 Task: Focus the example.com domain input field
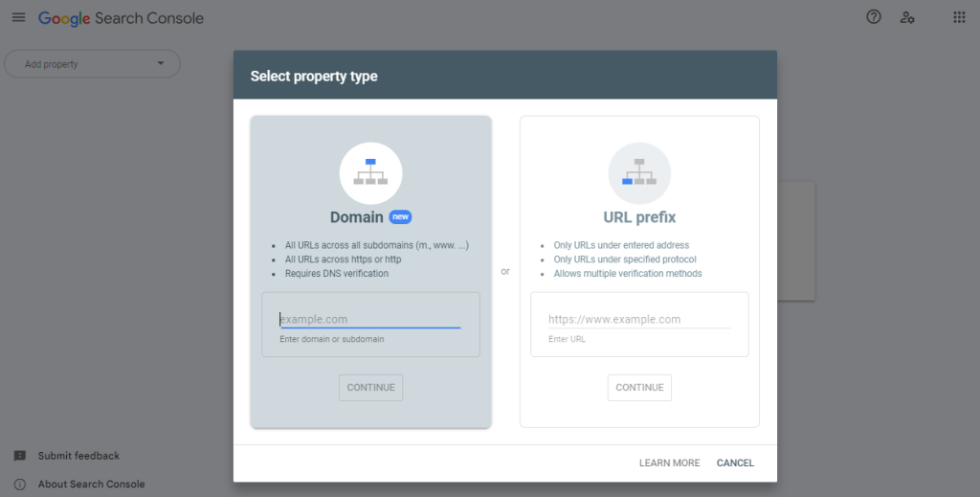370,320
